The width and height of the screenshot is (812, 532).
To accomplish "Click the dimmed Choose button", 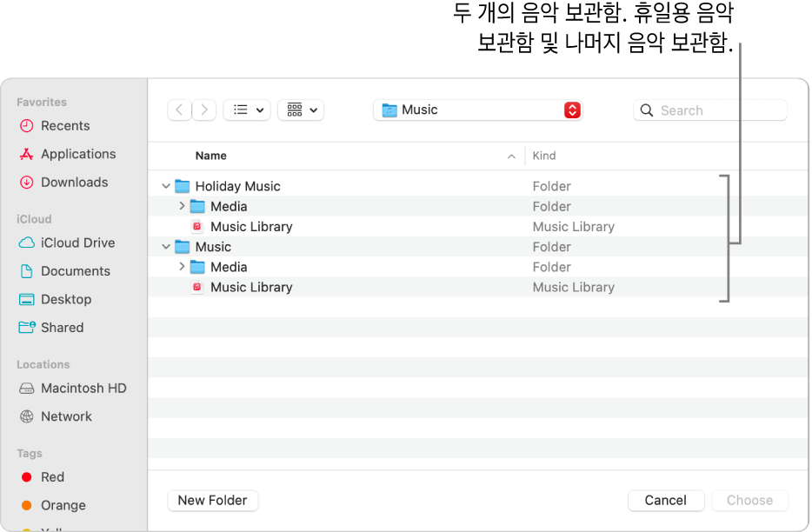I will tap(750, 501).
